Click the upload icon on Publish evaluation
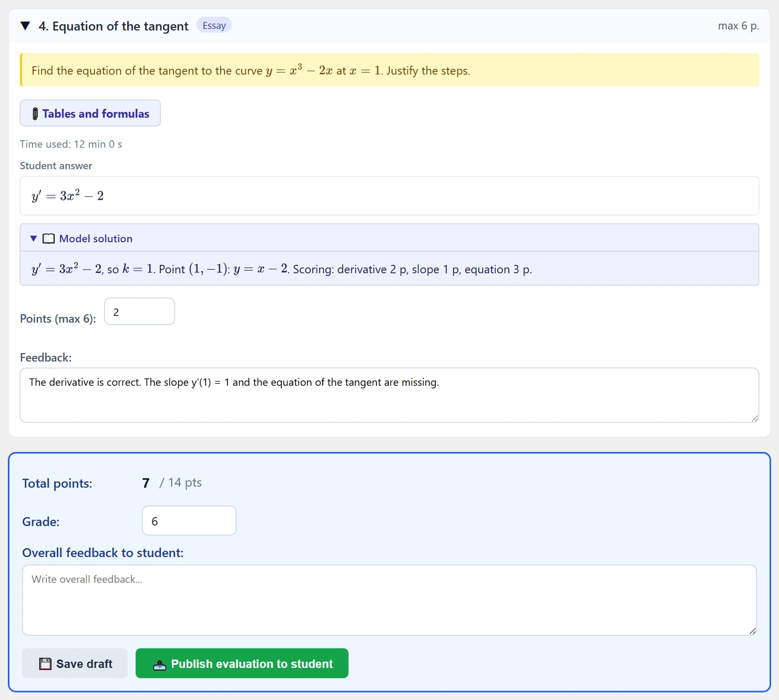Viewport: 779px width, 700px height. coord(160,665)
